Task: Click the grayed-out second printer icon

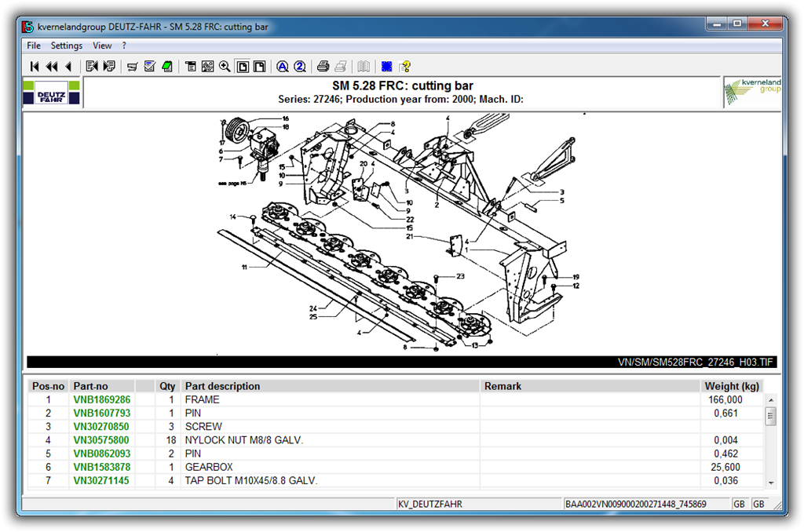Action: (341, 66)
